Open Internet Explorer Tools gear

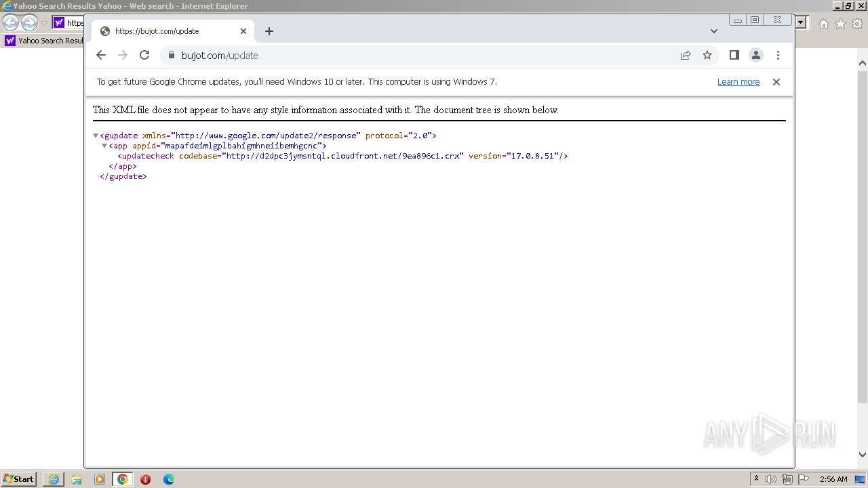pos(857,24)
